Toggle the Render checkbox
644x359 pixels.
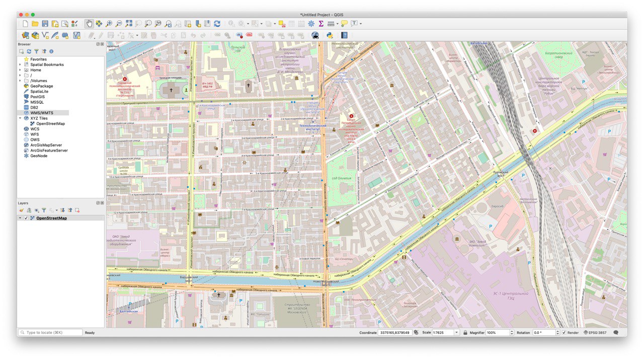pyautogui.click(x=564, y=333)
